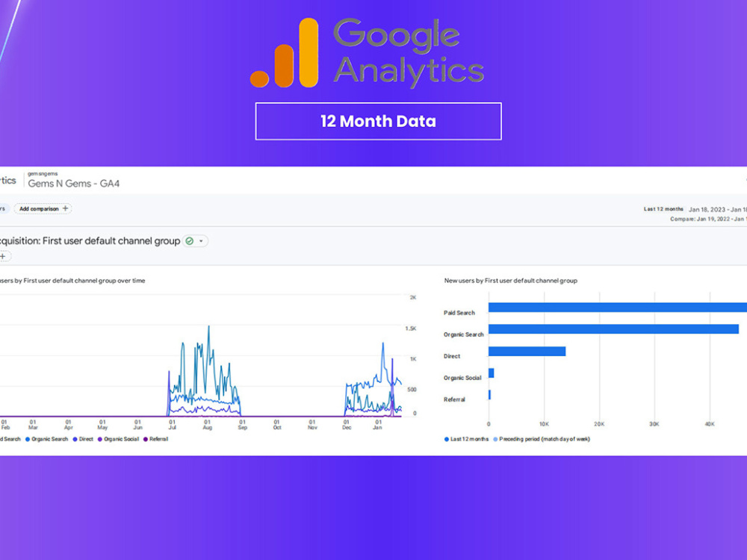
Task: Click the Referral bar in bar chart
Action: pos(489,395)
